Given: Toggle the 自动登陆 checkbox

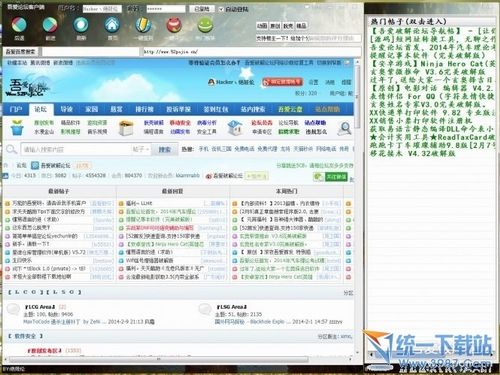Looking at the screenshot, I should click(x=221, y=9).
